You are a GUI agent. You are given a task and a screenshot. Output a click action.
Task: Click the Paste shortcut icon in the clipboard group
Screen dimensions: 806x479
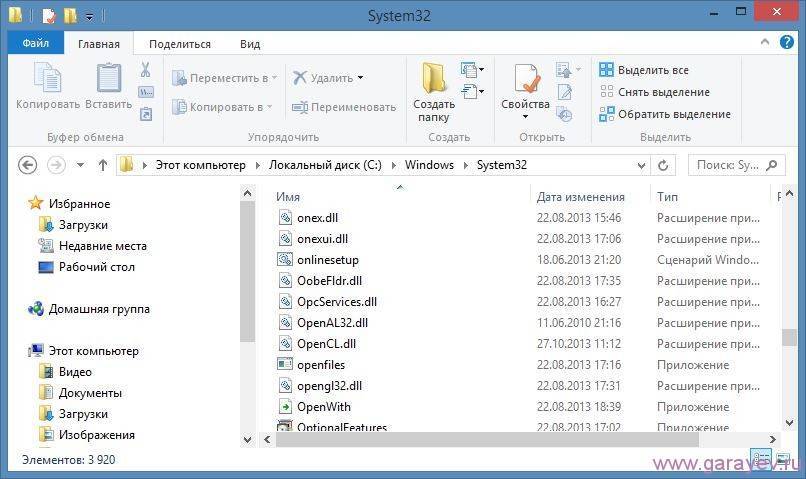[146, 114]
